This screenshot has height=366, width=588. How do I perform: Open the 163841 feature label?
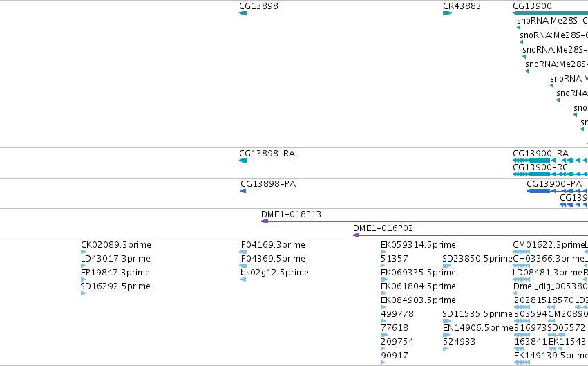tap(530, 342)
